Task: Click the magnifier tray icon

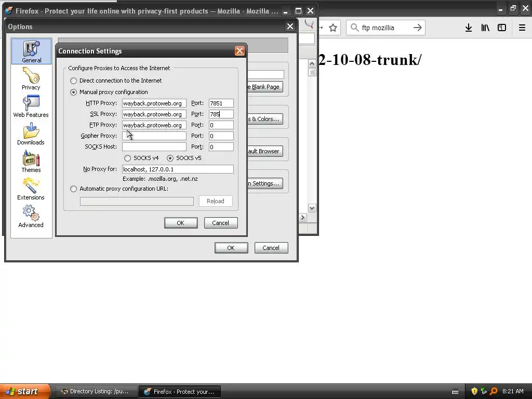Action: tap(494, 391)
